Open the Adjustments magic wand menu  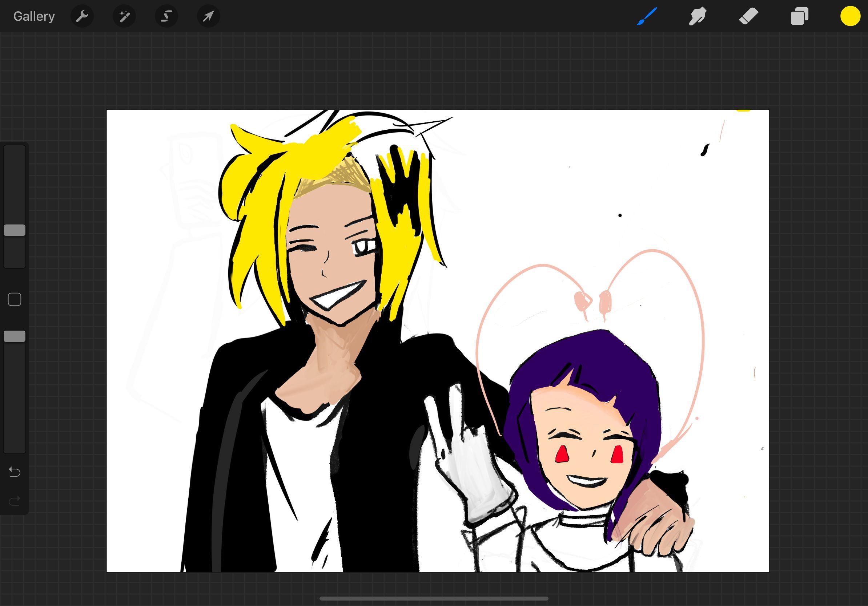click(124, 16)
